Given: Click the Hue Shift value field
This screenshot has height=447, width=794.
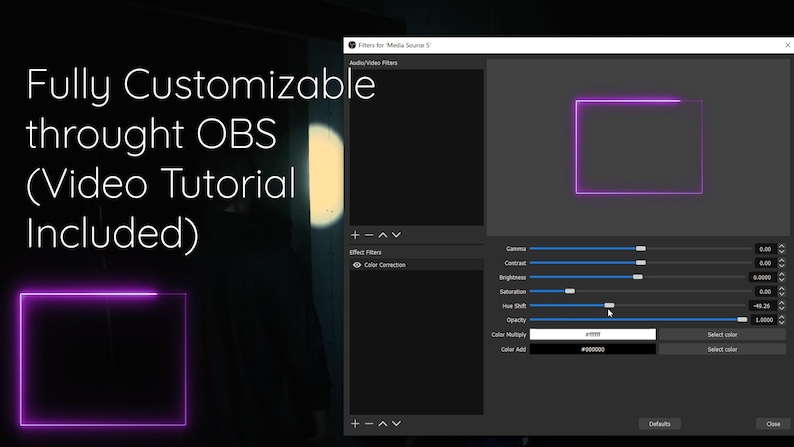Looking at the screenshot, I should pyautogui.click(x=762, y=305).
